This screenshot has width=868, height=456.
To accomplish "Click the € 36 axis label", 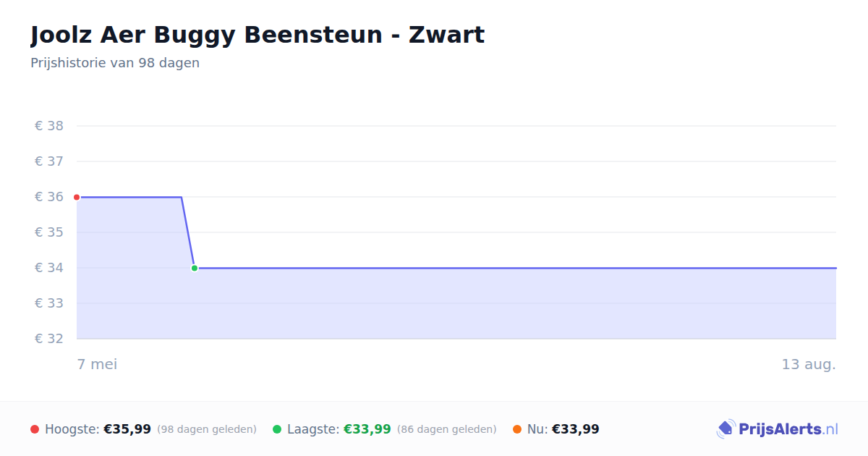I will [49, 197].
